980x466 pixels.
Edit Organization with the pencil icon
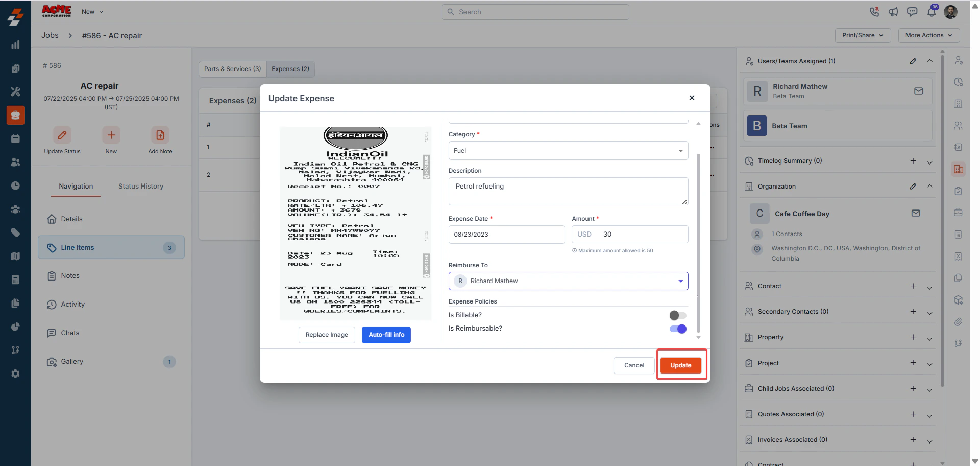click(913, 186)
